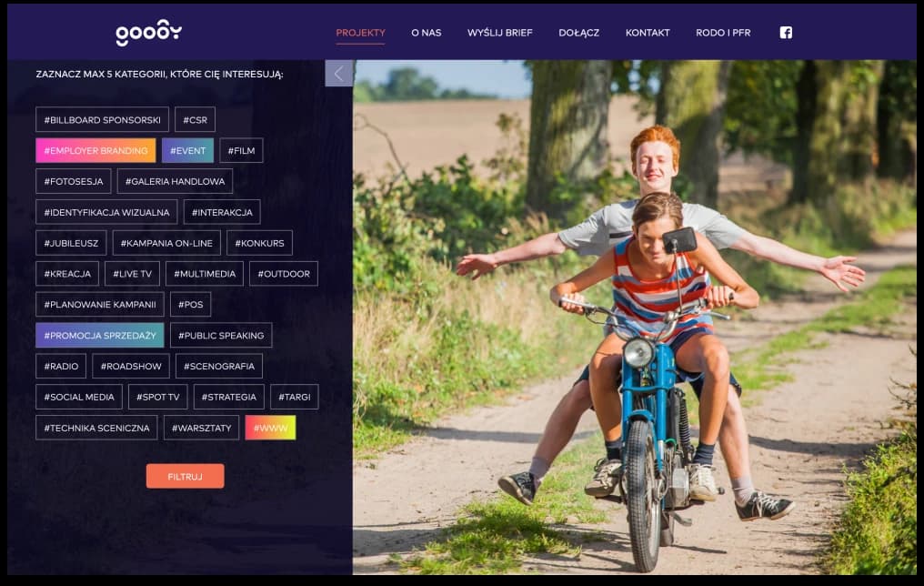Turn off the #WWW filter chip

(x=270, y=427)
